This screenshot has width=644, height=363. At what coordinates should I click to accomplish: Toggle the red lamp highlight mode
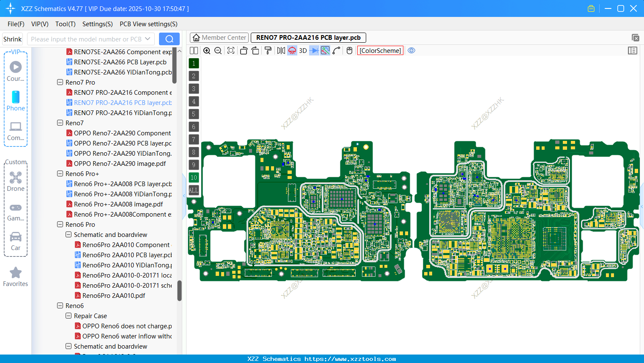292,50
